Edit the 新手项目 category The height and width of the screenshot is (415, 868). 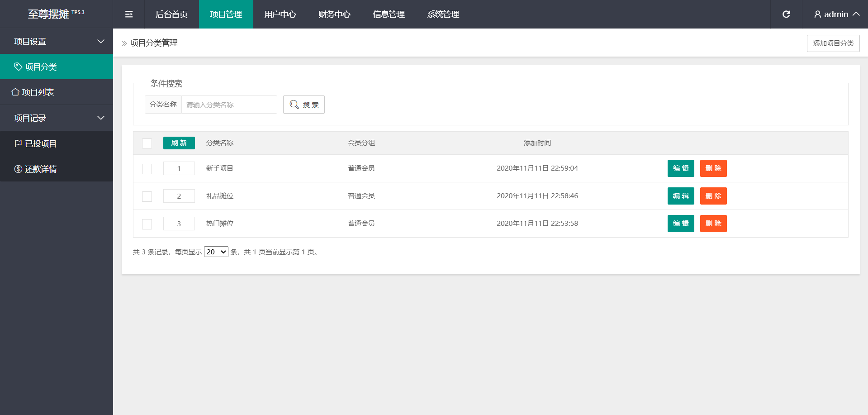(x=680, y=168)
